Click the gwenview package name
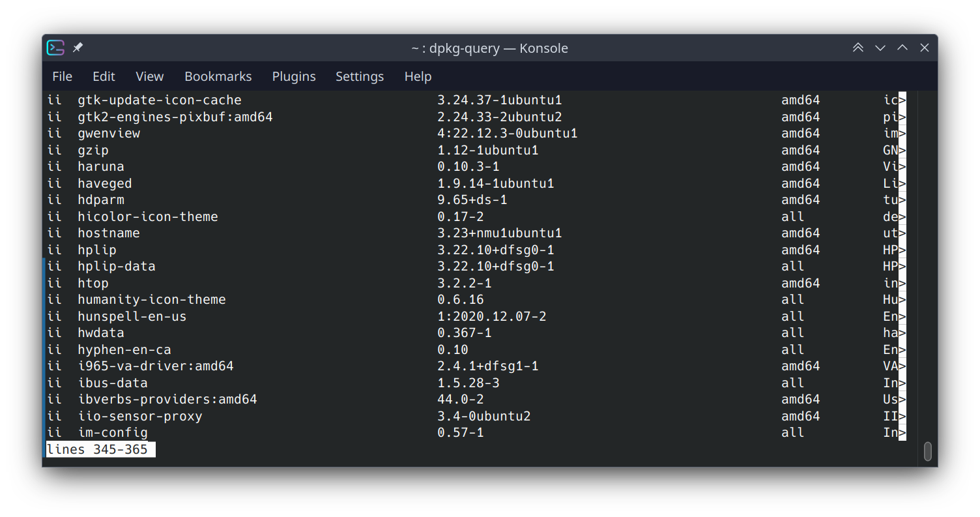 (109, 133)
